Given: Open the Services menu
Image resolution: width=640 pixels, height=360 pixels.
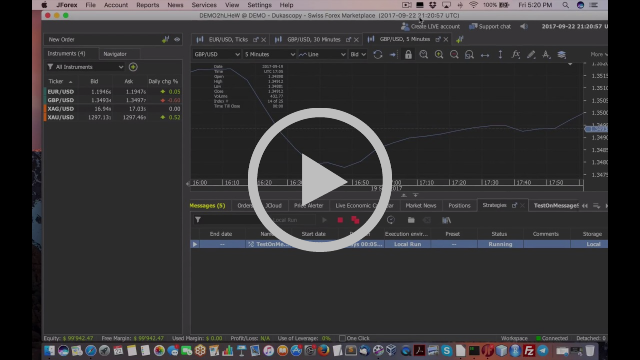Looking at the screenshot, I should point(204,5).
